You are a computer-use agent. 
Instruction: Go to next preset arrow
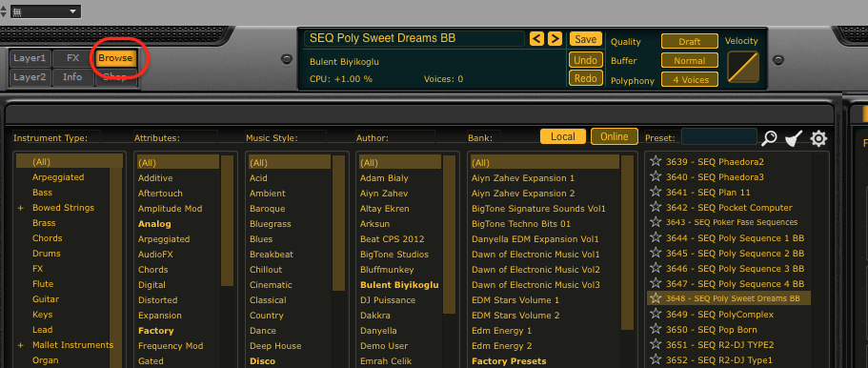click(x=555, y=39)
